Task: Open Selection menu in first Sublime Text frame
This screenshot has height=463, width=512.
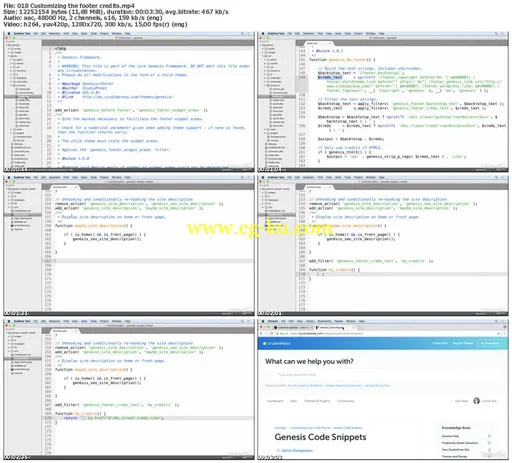Action: tap(55, 34)
